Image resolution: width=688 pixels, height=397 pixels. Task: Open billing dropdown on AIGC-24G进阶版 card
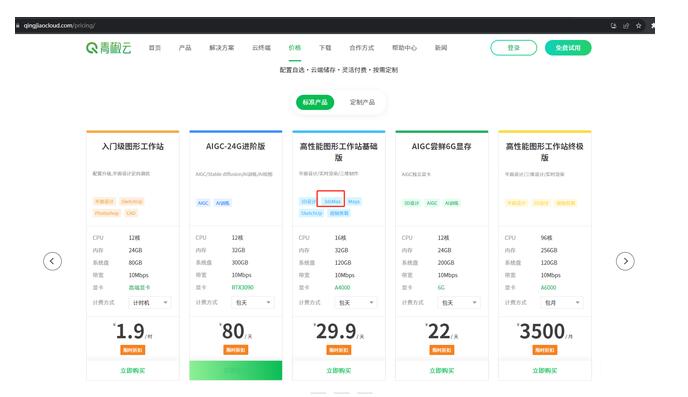point(253,303)
